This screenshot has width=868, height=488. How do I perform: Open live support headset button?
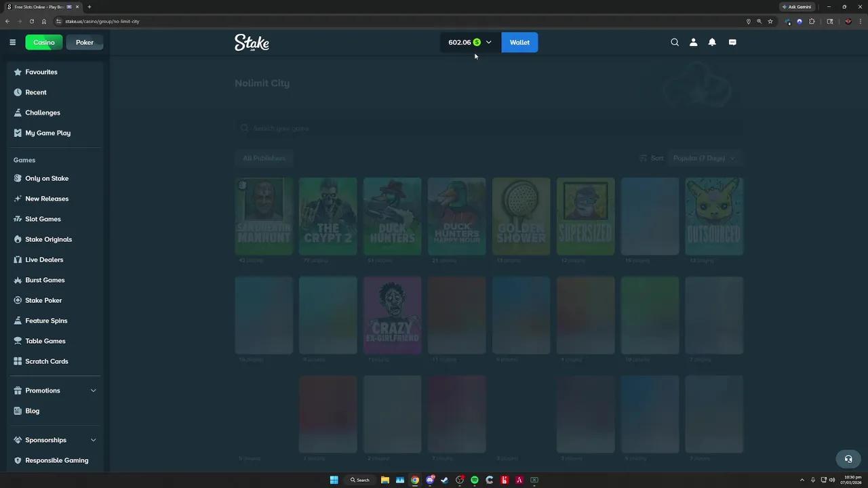coord(848,459)
